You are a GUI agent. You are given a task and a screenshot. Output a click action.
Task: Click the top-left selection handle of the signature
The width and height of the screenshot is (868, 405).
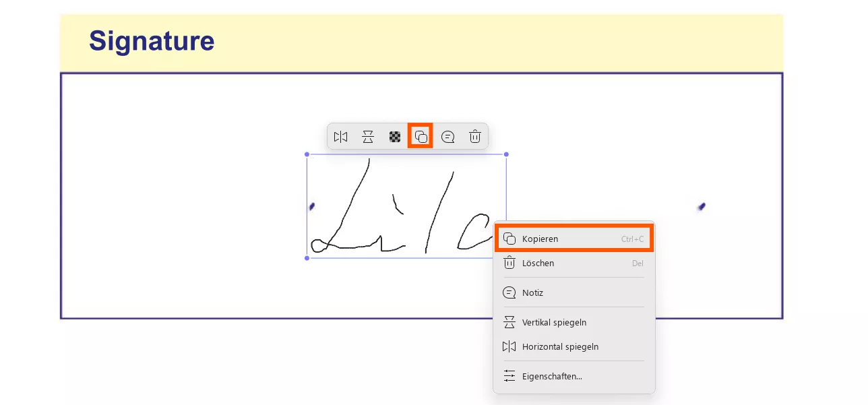pos(307,154)
